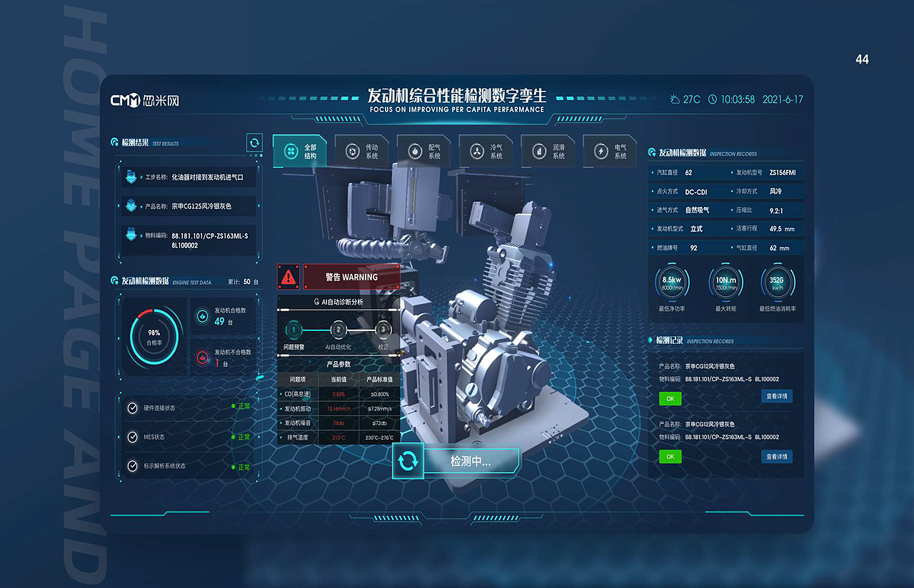Screen dimensions: 914x588
Task: Click the spinning sync icon beside 检测中
Action: point(408,460)
